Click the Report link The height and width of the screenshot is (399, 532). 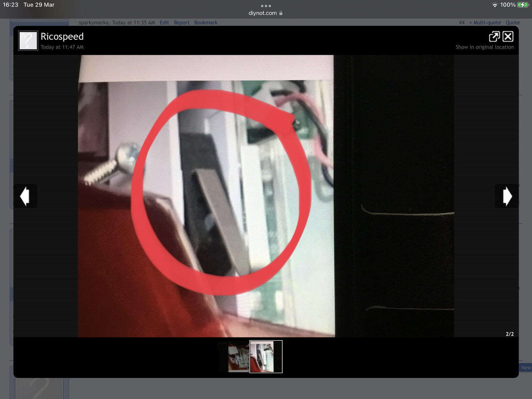(182, 23)
